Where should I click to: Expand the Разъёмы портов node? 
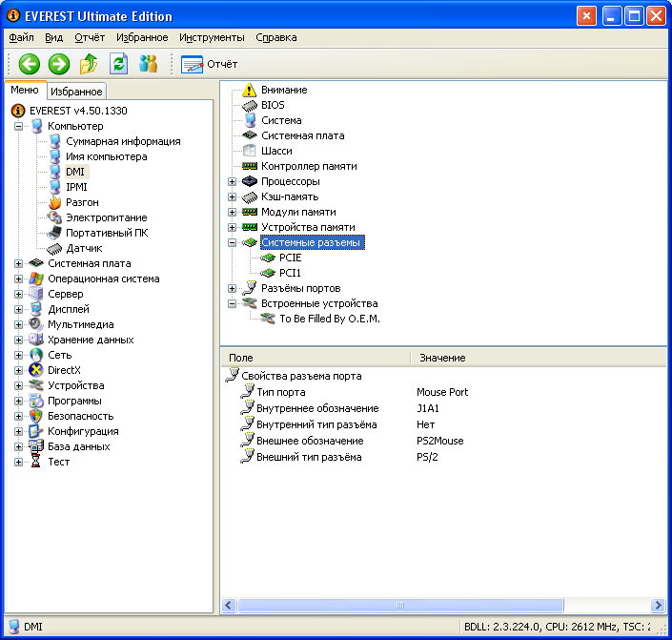pos(232,288)
